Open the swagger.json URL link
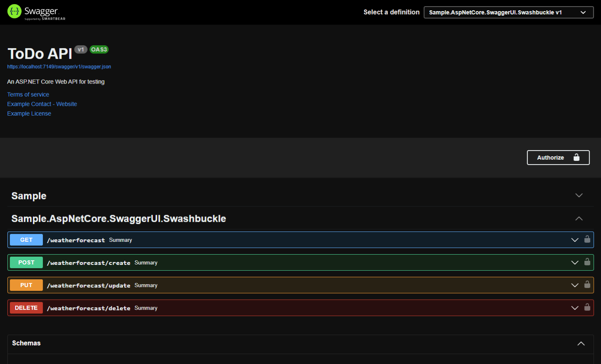Image resolution: width=601 pixels, height=364 pixels. (59, 67)
